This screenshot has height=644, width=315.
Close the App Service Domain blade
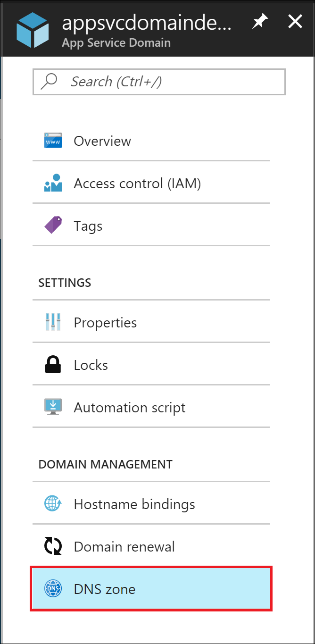[295, 22]
